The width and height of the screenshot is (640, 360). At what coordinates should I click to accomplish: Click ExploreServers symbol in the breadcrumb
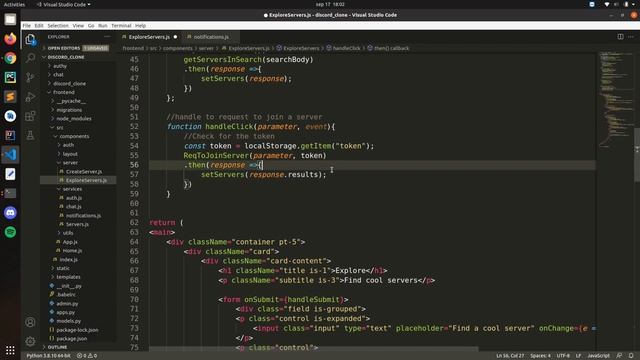(301, 48)
